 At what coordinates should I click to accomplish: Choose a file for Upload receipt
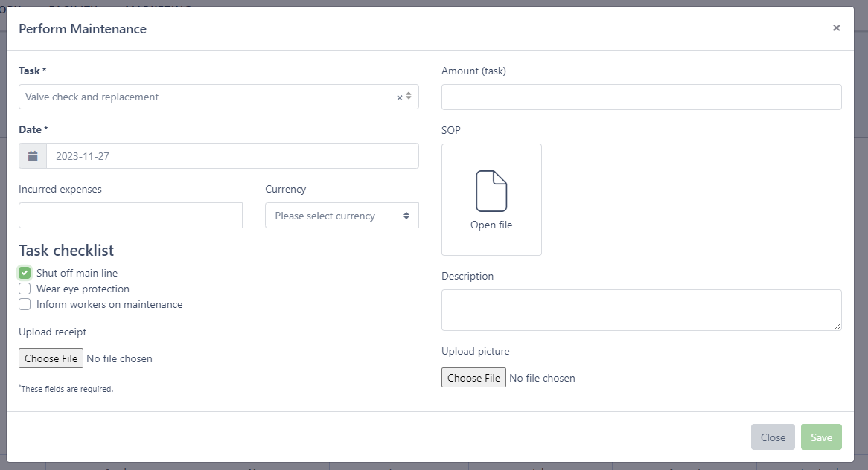coord(51,358)
